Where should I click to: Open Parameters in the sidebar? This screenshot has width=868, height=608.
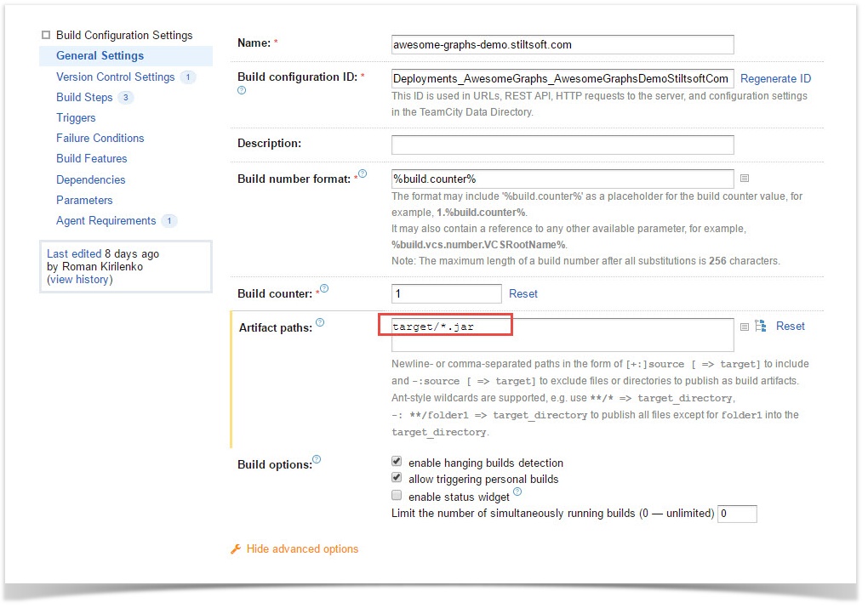coord(84,201)
